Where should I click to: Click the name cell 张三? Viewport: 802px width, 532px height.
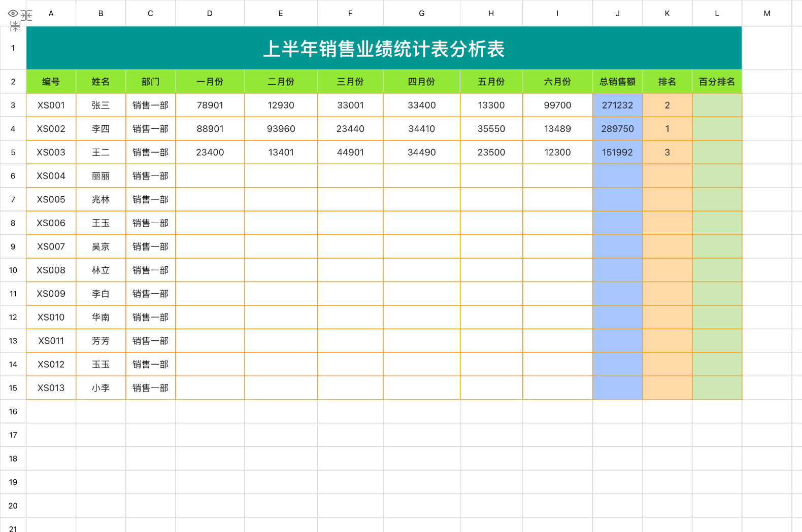tap(101, 105)
